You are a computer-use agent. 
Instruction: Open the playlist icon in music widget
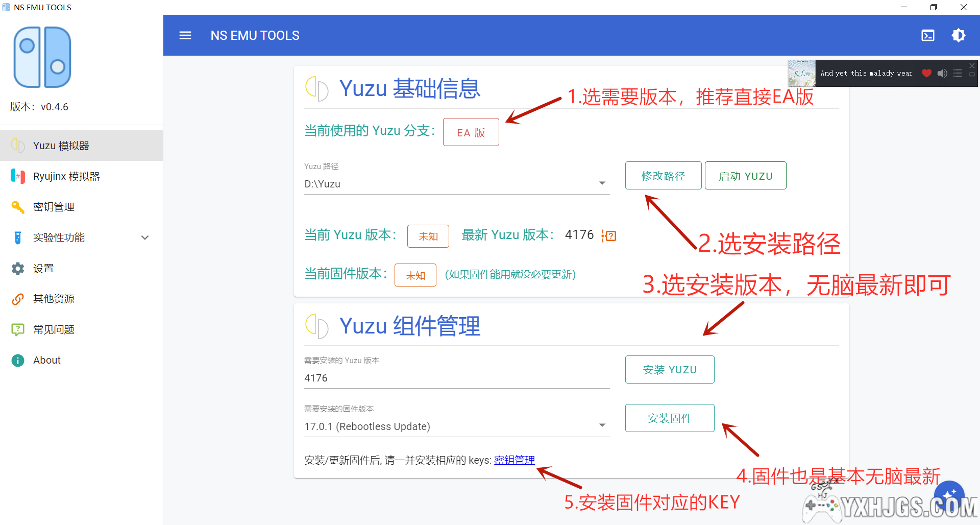pos(958,73)
